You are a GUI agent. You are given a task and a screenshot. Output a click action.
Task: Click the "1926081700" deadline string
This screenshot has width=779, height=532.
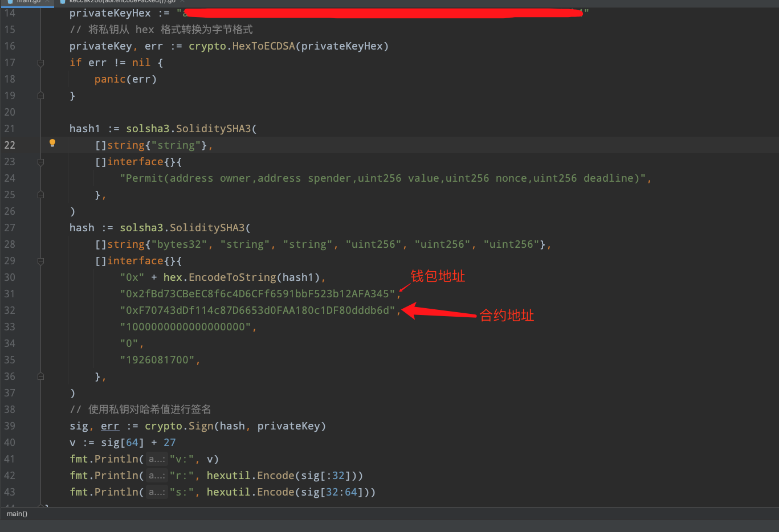tap(157, 360)
